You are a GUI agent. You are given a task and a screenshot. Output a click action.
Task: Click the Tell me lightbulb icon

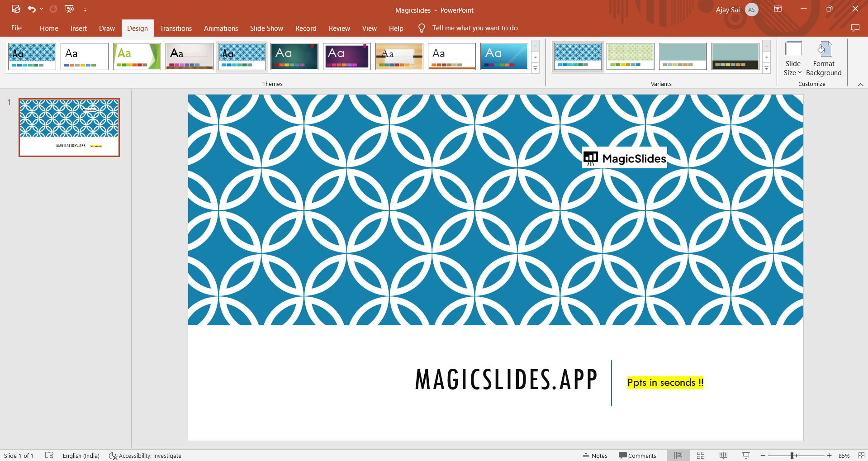coord(422,28)
